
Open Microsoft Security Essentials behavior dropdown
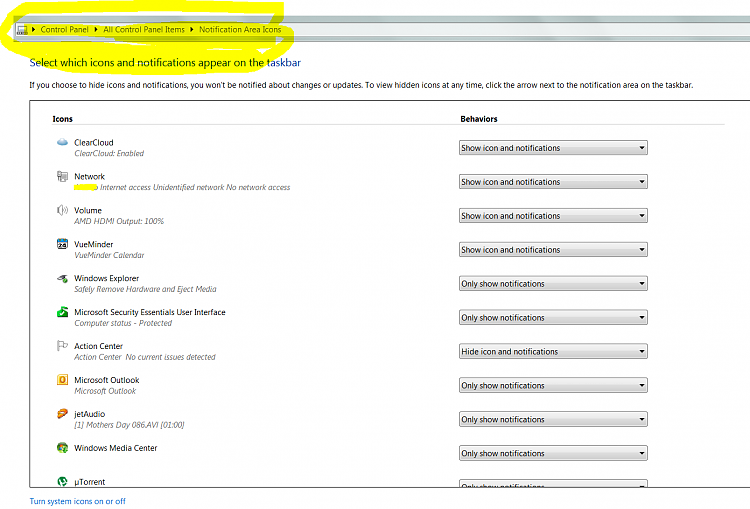553,318
